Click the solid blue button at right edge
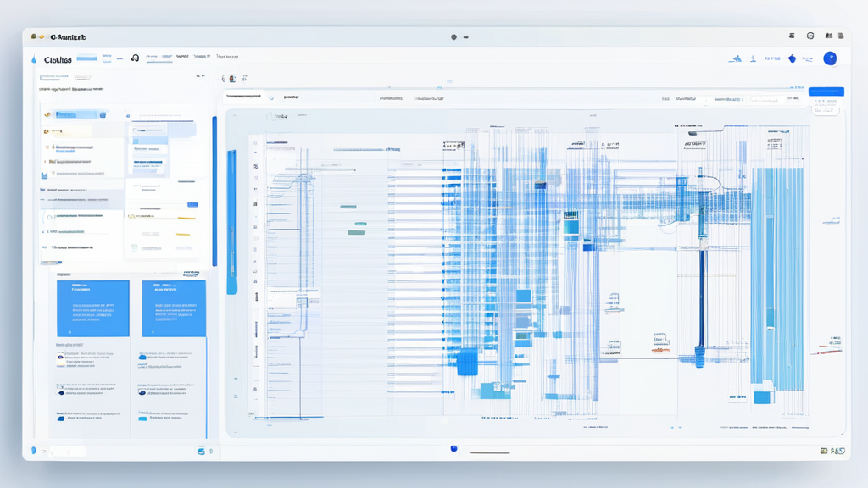Screen dimensions: 868x488 pyautogui.click(x=826, y=91)
